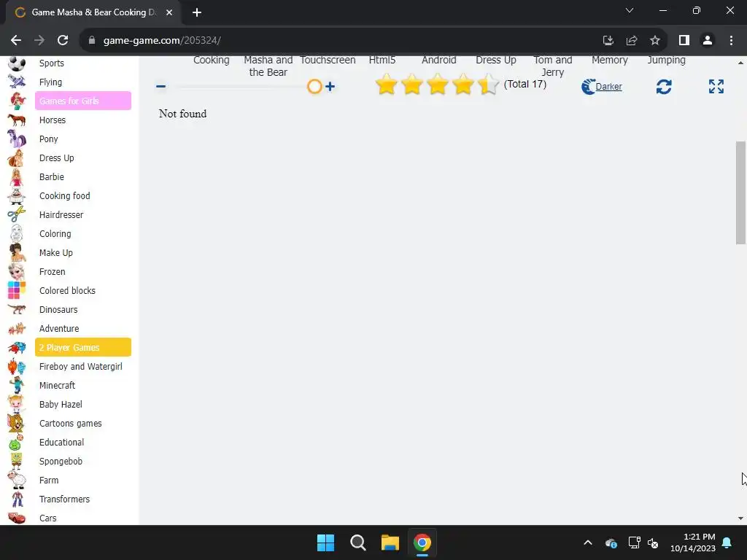Click the Dinosaurs icon
This screenshot has height=560, width=747.
coord(17,309)
